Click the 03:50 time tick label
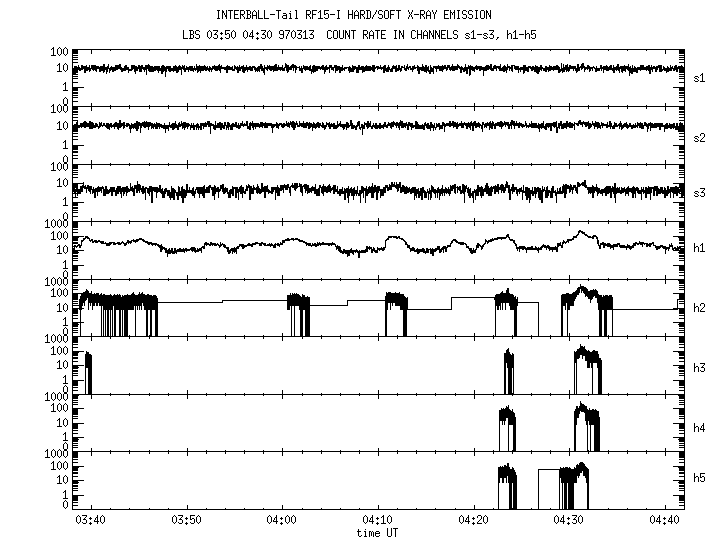720x550 pixels. click(187, 520)
